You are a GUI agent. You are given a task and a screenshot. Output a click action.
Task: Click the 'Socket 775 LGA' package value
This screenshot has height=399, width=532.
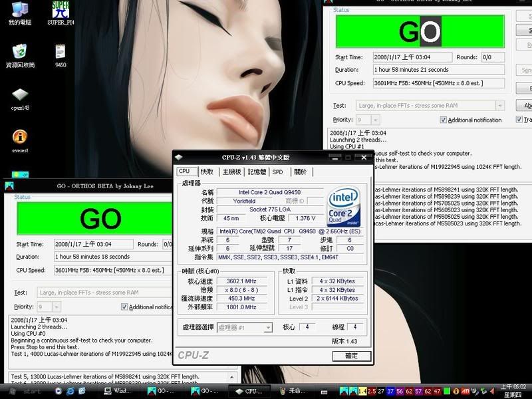tap(270, 209)
